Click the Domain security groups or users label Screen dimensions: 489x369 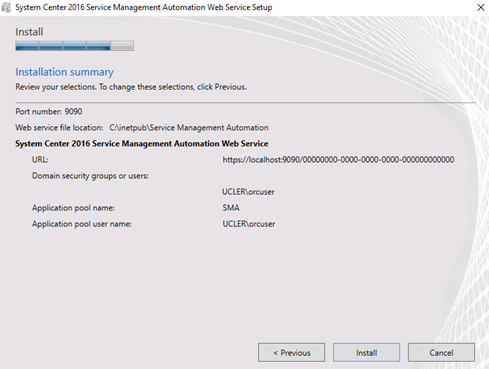coord(90,176)
